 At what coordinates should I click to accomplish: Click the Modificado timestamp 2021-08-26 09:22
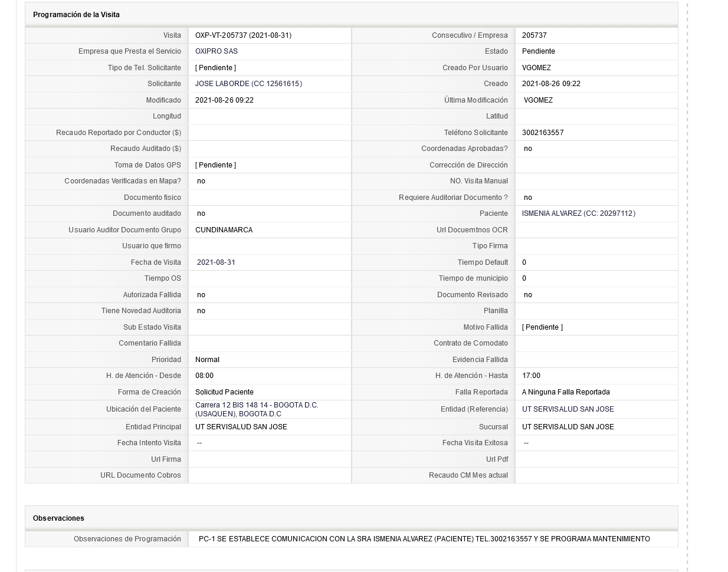click(x=224, y=100)
